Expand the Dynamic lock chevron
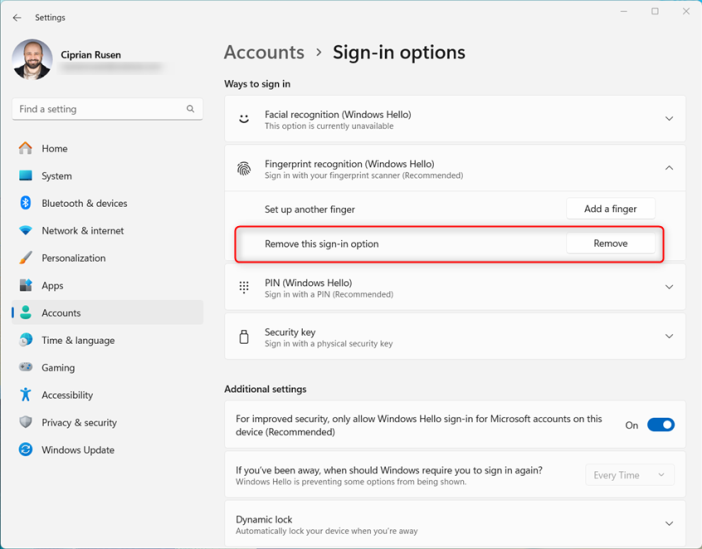Image resolution: width=702 pixels, height=549 pixels. click(669, 523)
